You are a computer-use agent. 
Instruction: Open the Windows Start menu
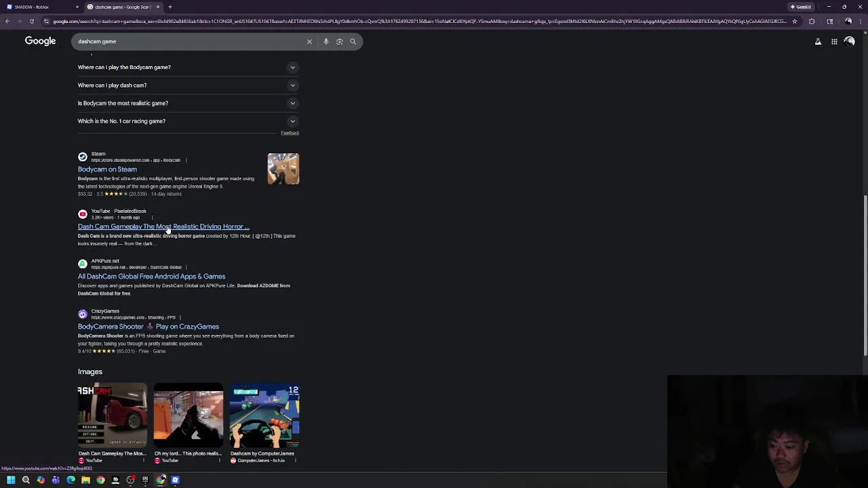coord(11,480)
